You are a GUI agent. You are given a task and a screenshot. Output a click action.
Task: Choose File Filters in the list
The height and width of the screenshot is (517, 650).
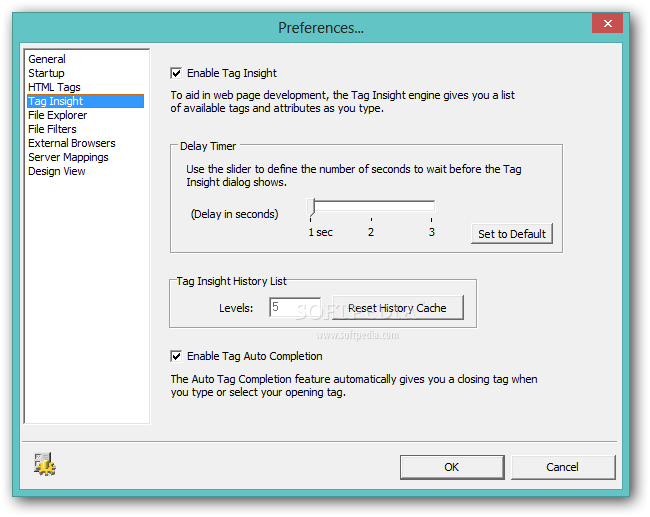tap(85, 129)
